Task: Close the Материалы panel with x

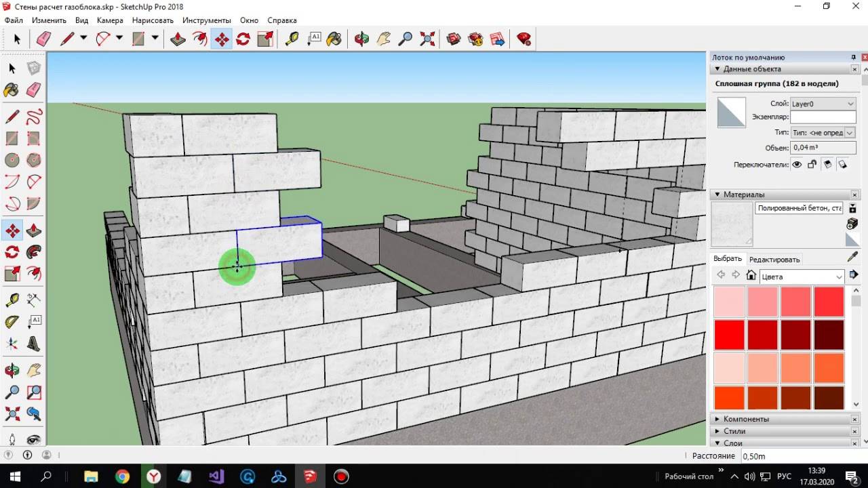Action: [x=855, y=195]
